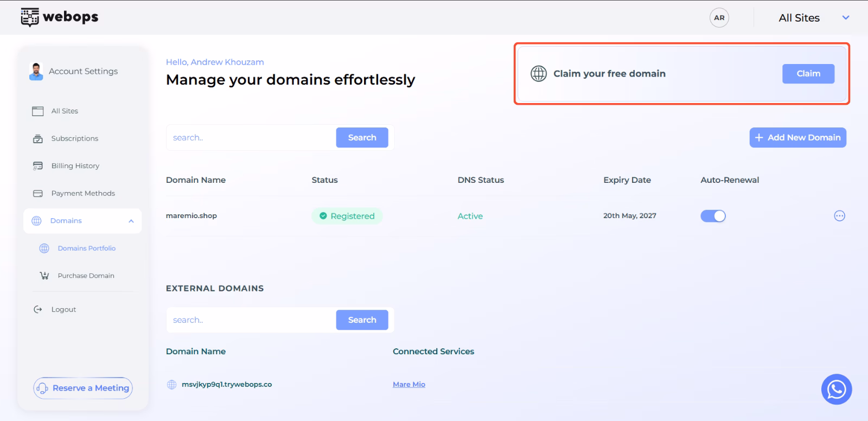Click the webops logo
Screen dimensions: 868x421
coord(60,17)
